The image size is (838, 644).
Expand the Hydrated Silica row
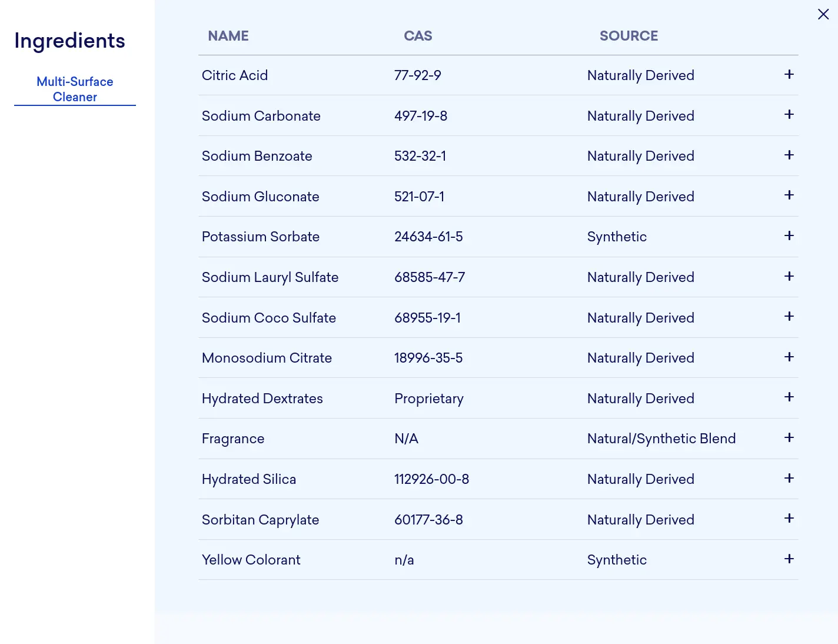(789, 479)
